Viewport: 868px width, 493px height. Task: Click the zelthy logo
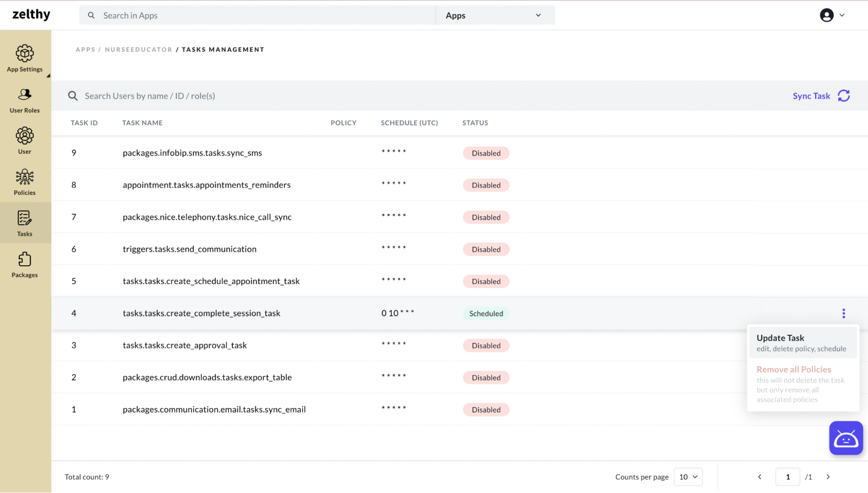click(x=31, y=15)
